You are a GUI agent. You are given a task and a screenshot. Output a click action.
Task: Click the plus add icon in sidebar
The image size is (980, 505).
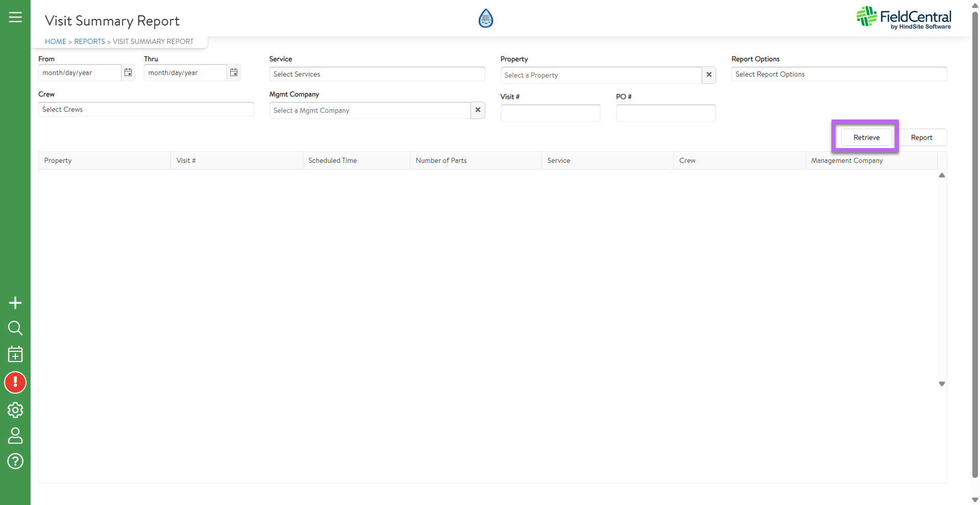[x=15, y=303]
